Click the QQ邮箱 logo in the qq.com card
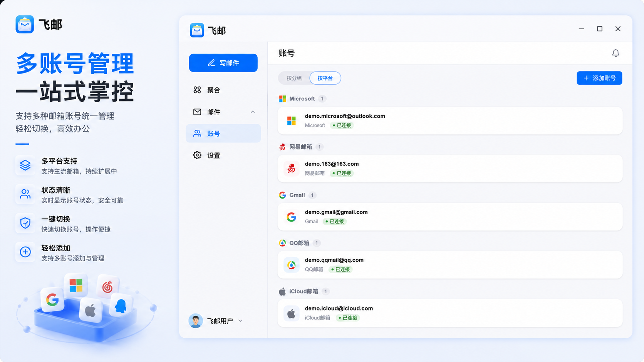The height and width of the screenshot is (362, 644). point(292,265)
